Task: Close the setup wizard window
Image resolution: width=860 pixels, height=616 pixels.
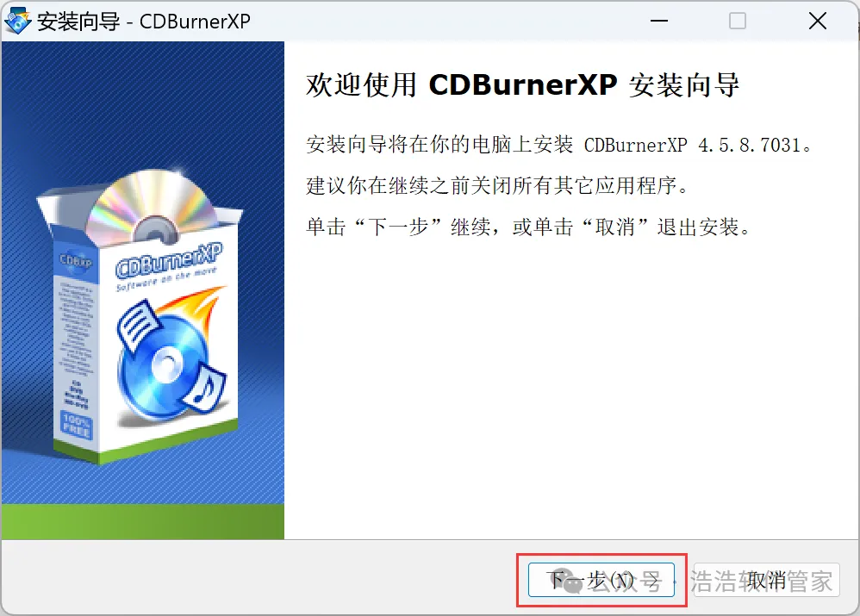Action: (x=817, y=22)
